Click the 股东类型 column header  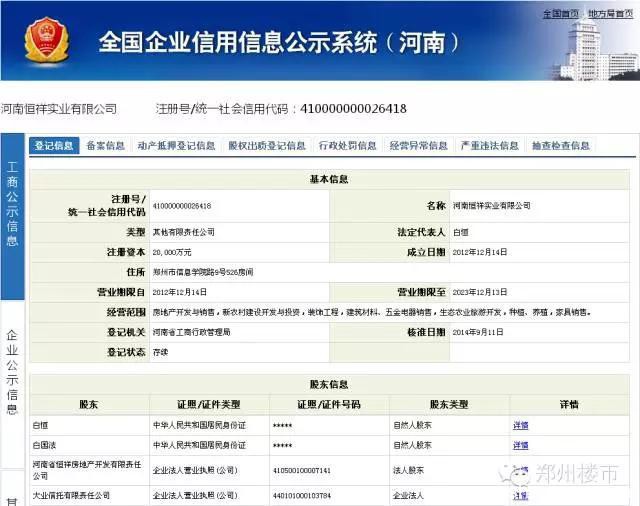pyautogui.click(x=449, y=405)
